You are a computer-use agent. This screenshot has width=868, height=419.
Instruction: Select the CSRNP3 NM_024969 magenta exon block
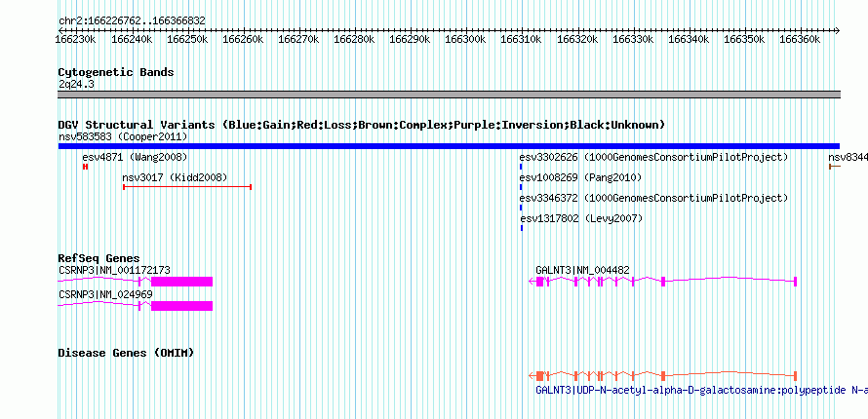tap(182, 306)
